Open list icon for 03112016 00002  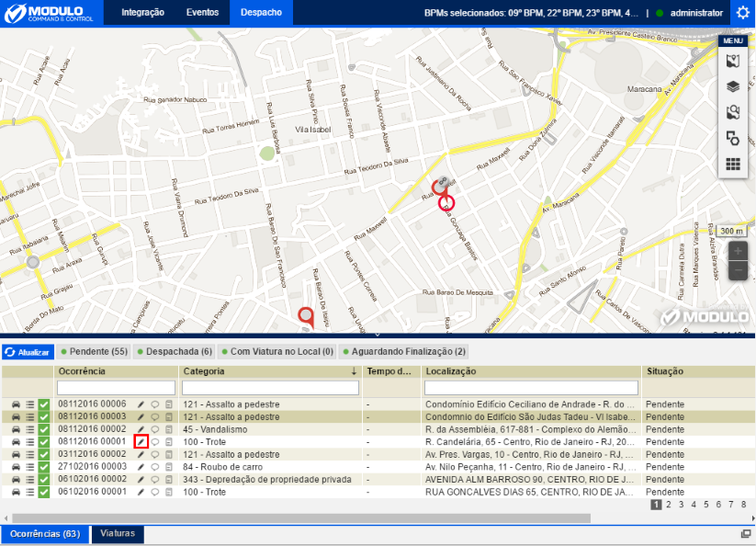(x=30, y=454)
